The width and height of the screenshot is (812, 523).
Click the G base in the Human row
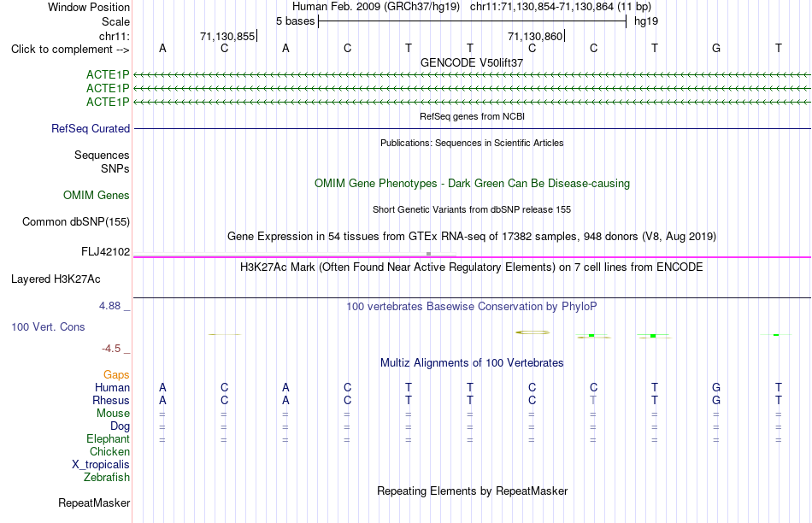tap(716, 387)
